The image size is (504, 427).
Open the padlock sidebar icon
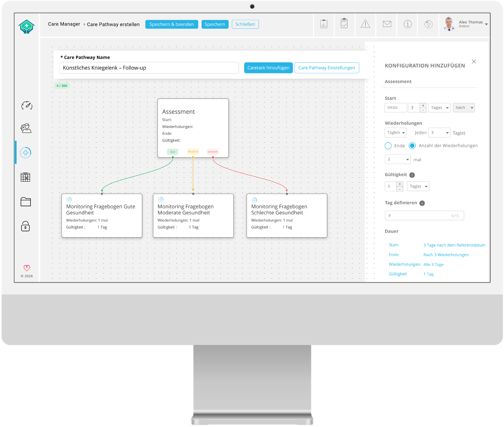25,226
